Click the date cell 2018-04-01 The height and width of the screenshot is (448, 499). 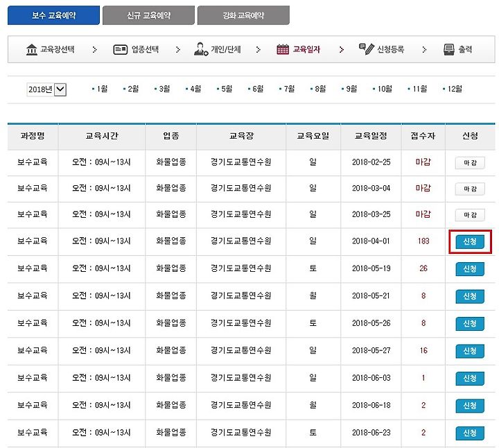371,241
